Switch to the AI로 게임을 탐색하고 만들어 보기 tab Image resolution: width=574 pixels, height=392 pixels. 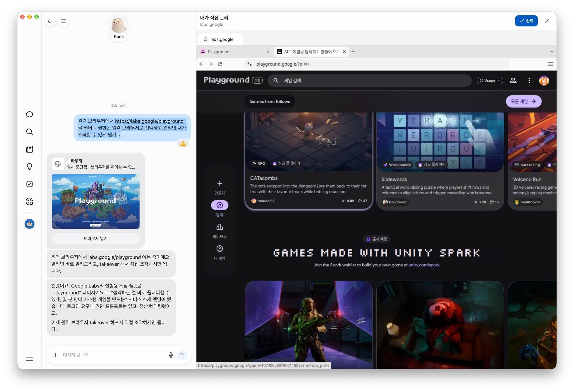click(311, 52)
